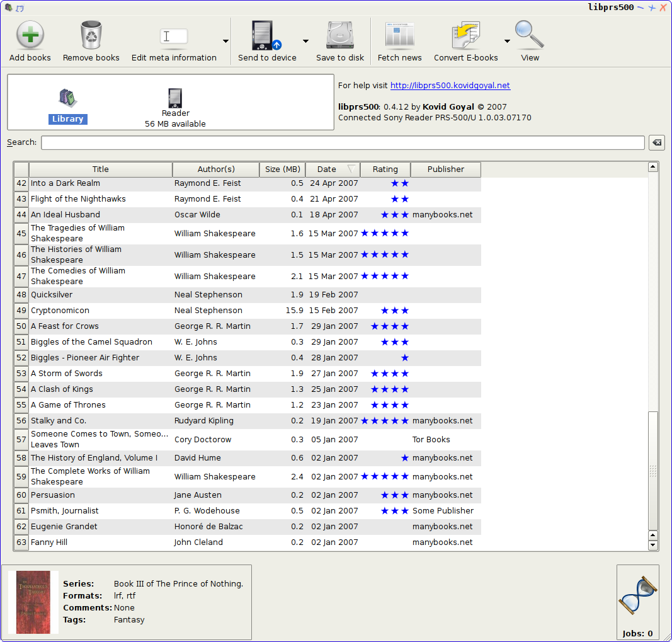
Task: Select the 'Cryptonomicon' title
Action: point(60,311)
